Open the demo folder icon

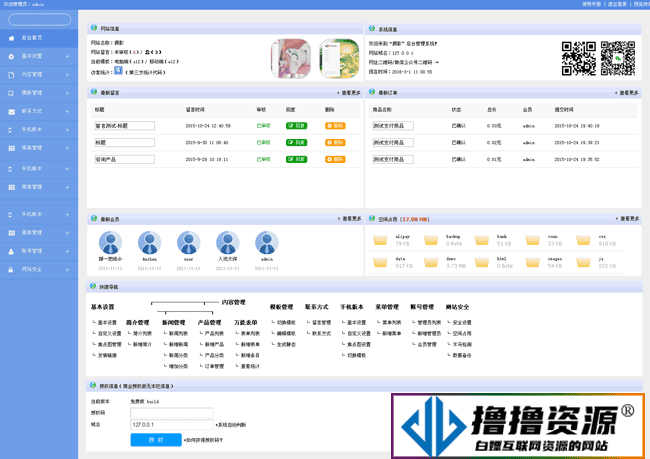(431, 262)
